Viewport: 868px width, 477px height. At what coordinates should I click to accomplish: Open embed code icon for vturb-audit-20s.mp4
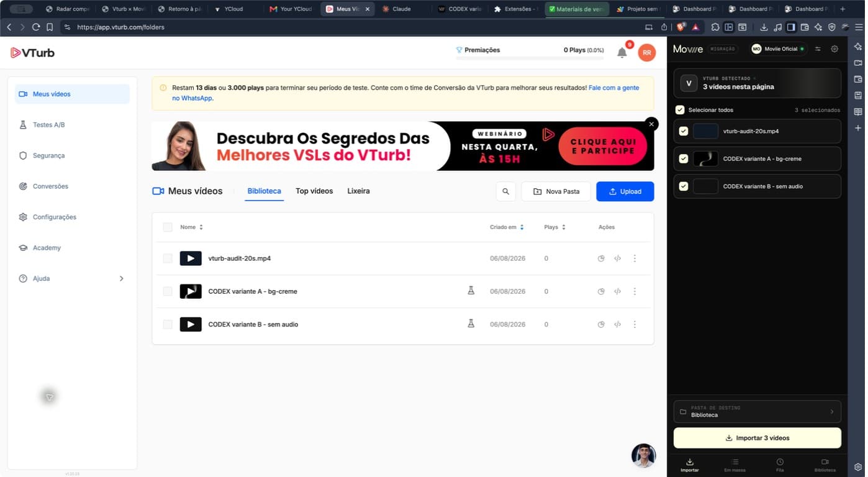pos(617,258)
